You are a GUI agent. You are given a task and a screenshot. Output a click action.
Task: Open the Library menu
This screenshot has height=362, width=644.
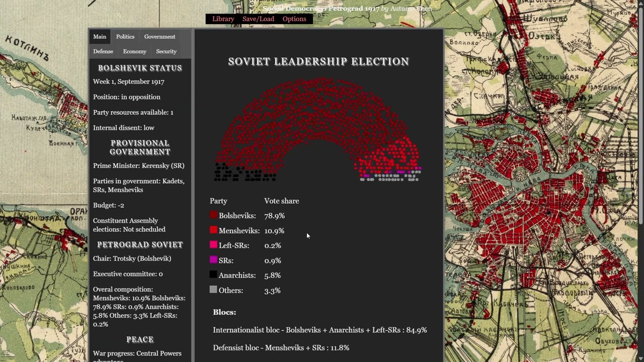coord(223,19)
